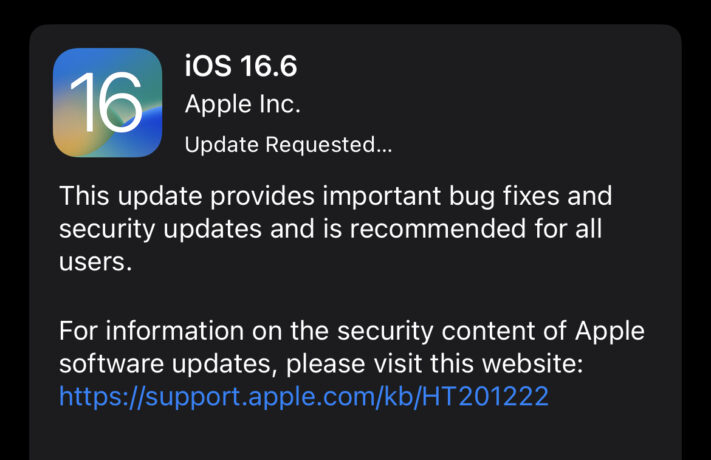Click 'This update provides' opening text
This screenshot has height=460, width=711.
pos(187,196)
